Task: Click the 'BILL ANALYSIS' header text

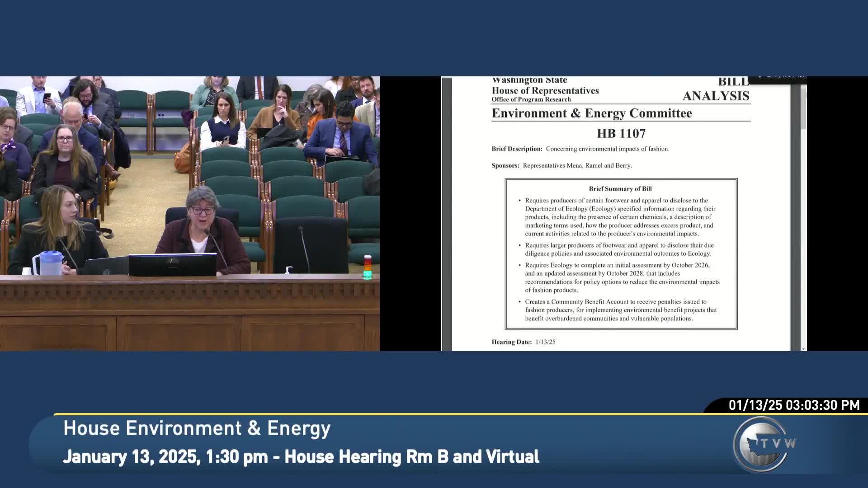Action: pyautogui.click(x=716, y=89)
